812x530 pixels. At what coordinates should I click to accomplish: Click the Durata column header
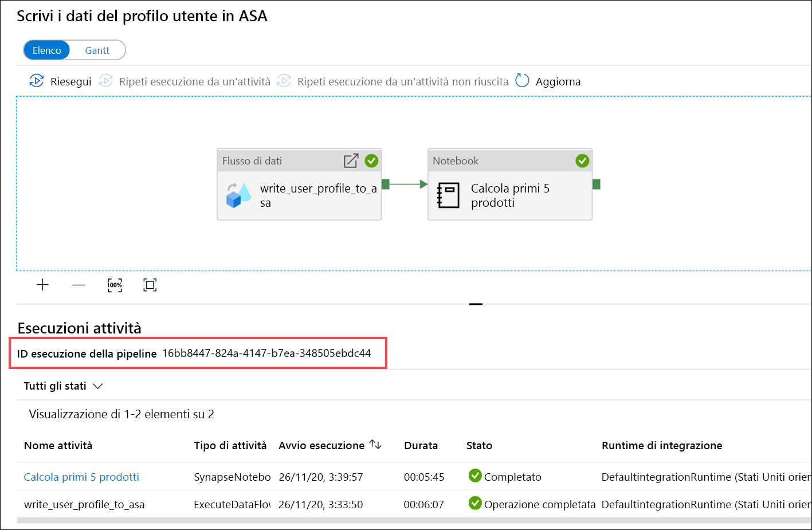[421, 446]
